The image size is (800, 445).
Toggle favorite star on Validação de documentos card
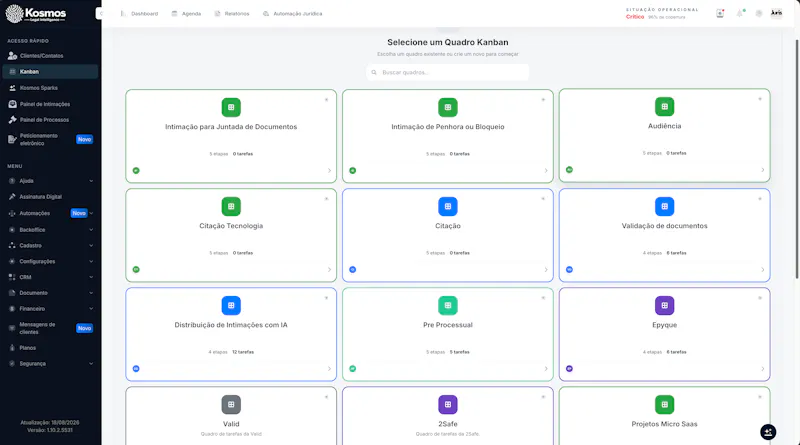(x=760, y=199)
